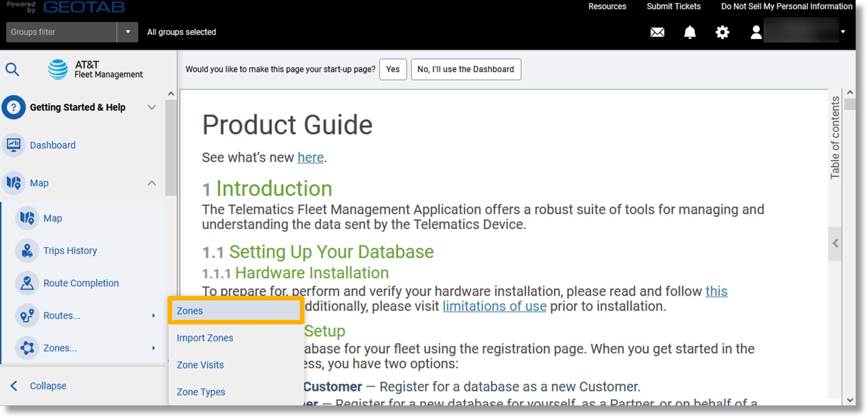
Task: Follow the 'here' what's new link
Action: 310,158
